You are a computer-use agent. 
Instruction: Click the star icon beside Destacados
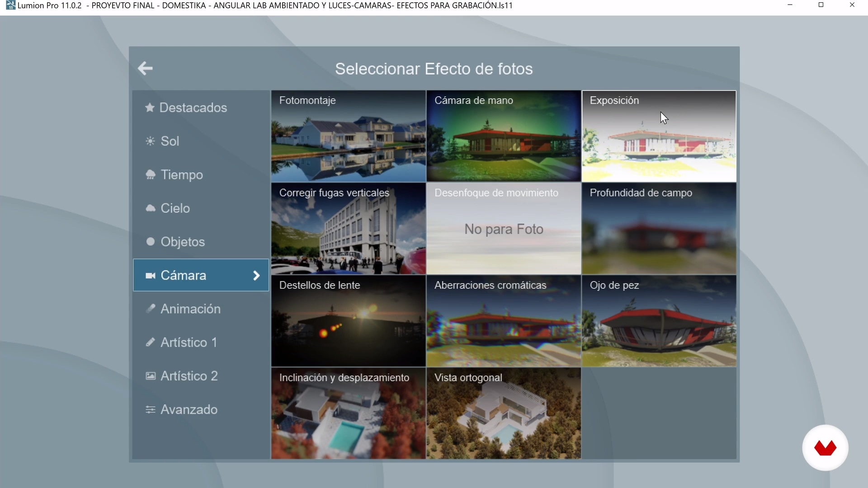(150, 108)
